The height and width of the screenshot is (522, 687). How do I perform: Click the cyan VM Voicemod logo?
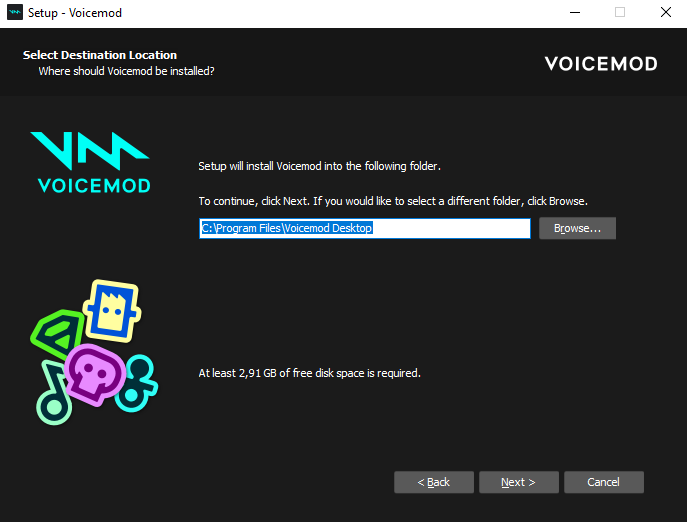coord(92,162)
